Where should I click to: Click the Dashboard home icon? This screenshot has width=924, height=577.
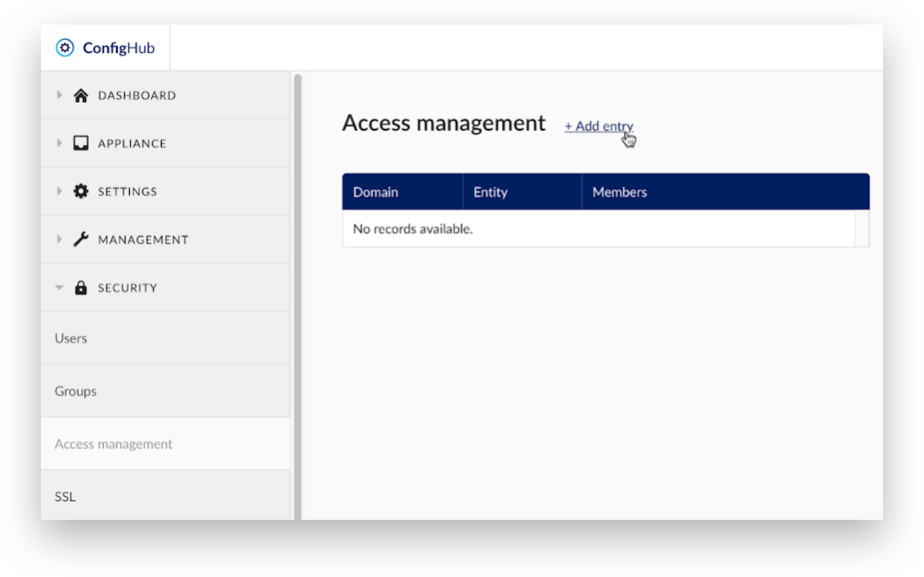point(81,96)
